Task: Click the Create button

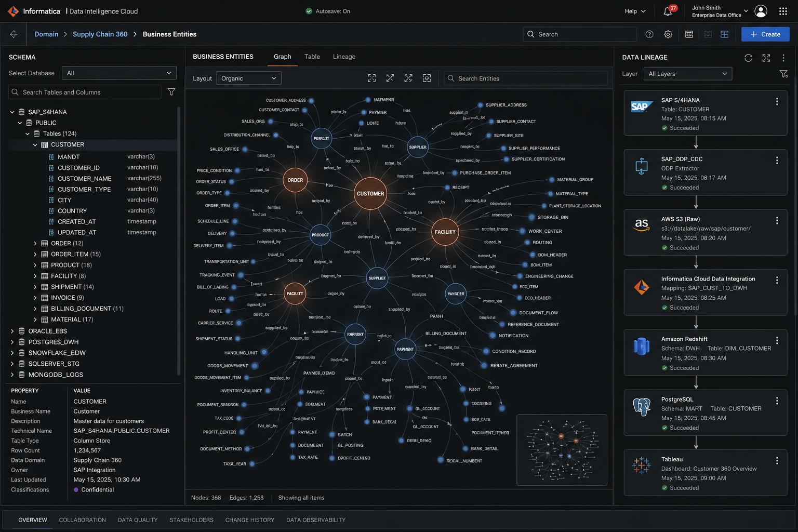Action: [x=765, y=34]
